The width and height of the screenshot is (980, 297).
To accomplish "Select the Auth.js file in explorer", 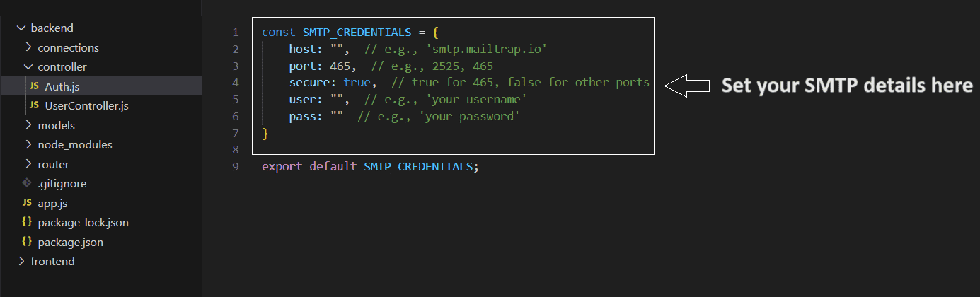I will [100, 86].
